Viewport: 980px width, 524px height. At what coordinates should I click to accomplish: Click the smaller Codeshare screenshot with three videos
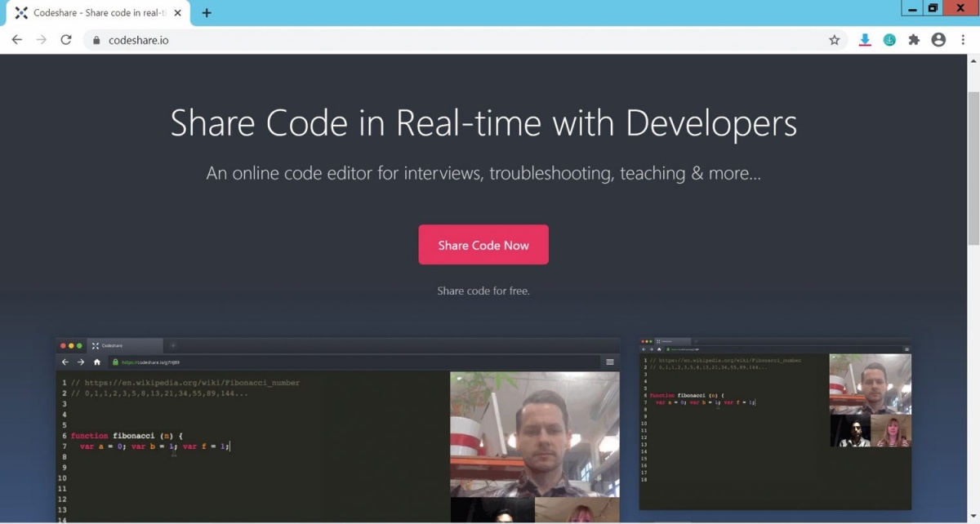[775, 424]
